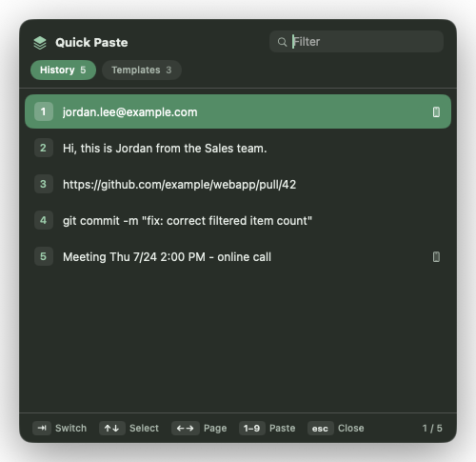Viewport: 476px width, 462px height.
Task: Focus the Filter search field
Action: [x=356, y=42]
